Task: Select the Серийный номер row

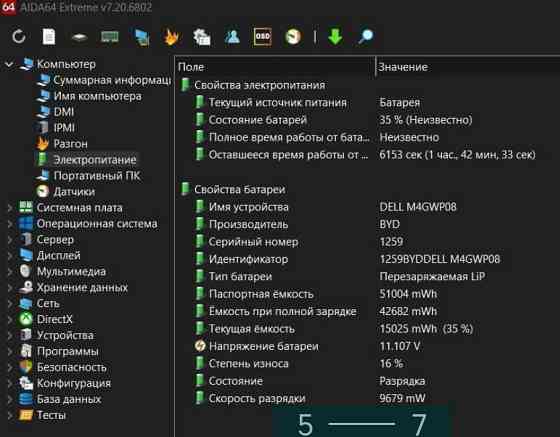Action: [368, 242]
